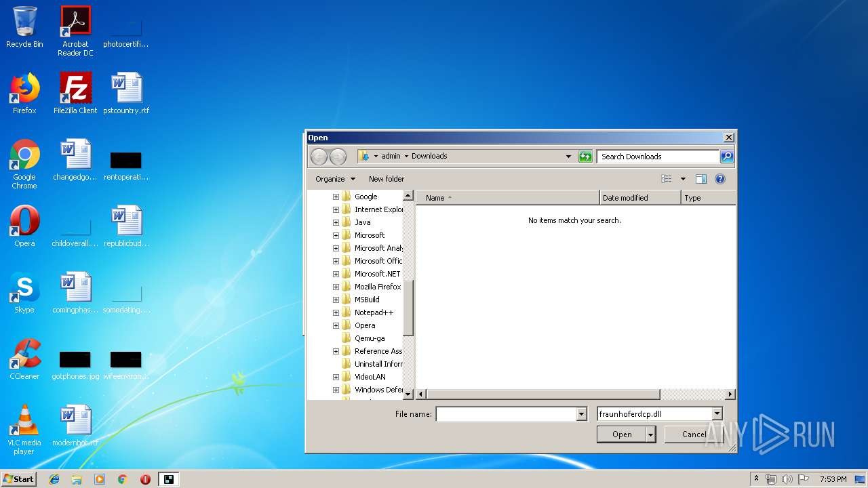Open Firefox desktop shortcut
This screenshot has height=488, width=868.
click(24, 94)
